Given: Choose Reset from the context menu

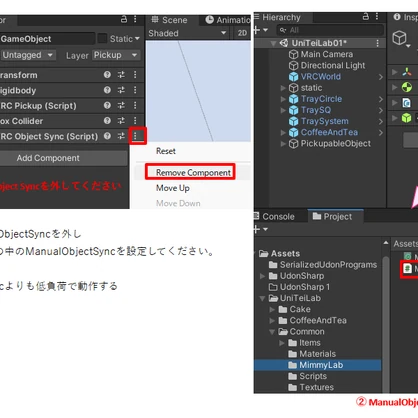Looking at the screenshot, I should (166, 151).
